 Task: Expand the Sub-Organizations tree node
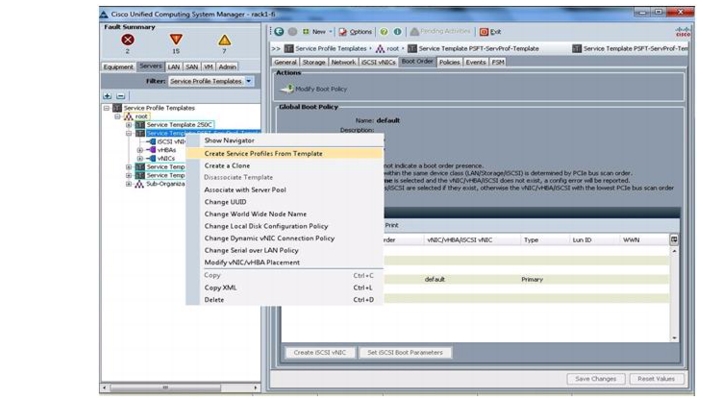129,184
